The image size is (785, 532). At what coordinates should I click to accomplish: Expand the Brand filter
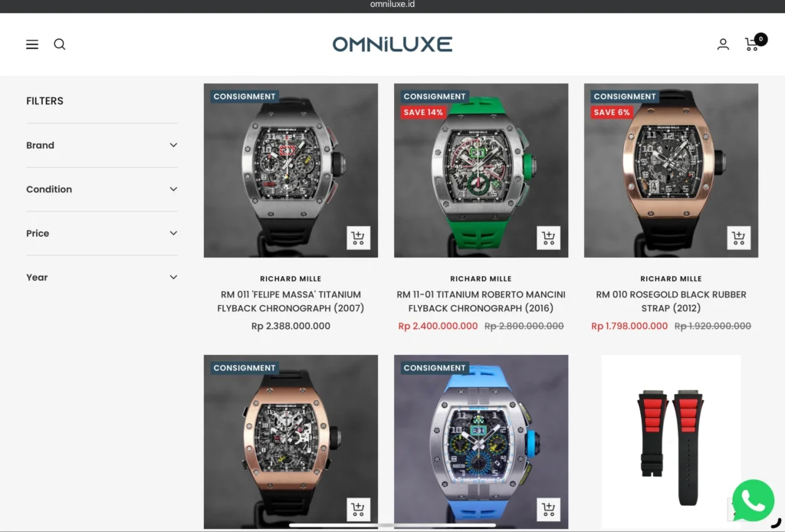[102, 145]
